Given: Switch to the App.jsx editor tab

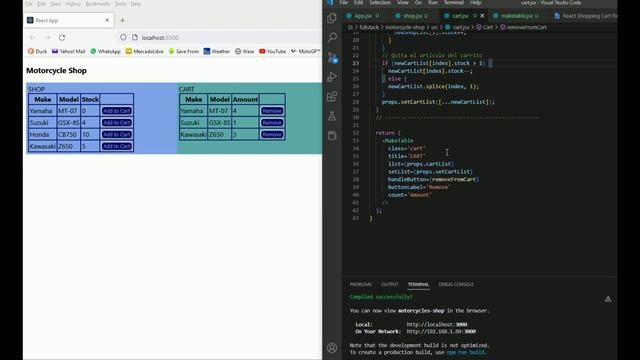Looking at the screenshot, I should [363, 16].
